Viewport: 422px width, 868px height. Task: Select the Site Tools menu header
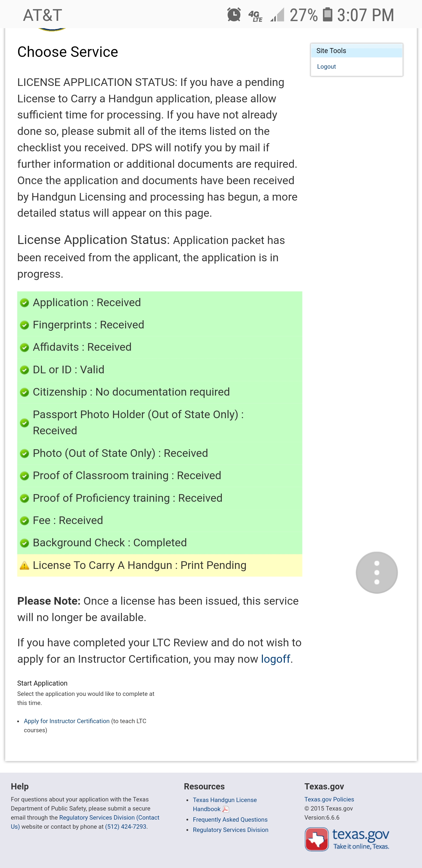(x=356, y=51)
